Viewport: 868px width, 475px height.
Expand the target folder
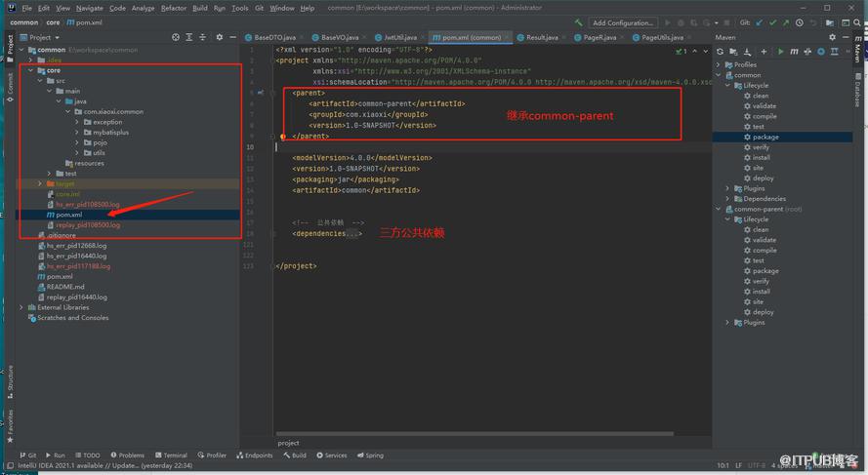[40, 183]
